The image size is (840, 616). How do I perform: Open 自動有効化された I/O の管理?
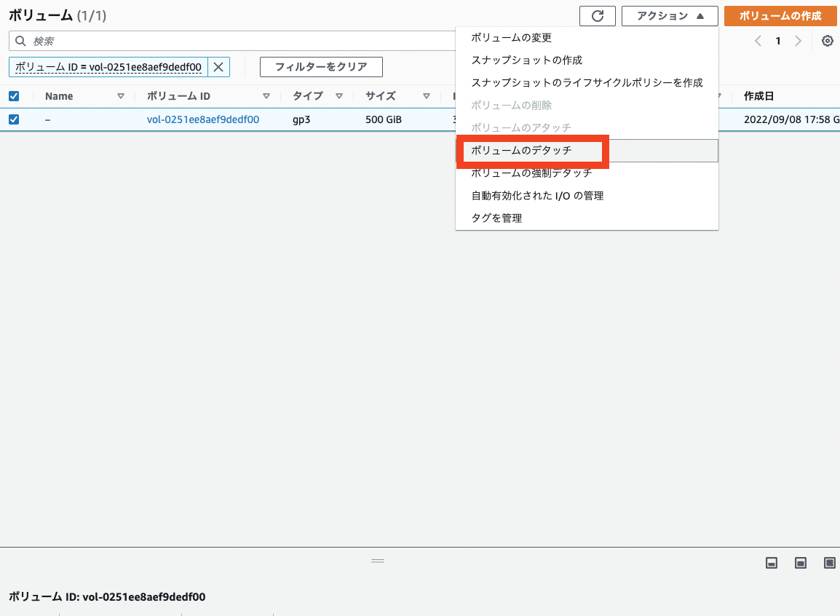[x=587, y=196]
